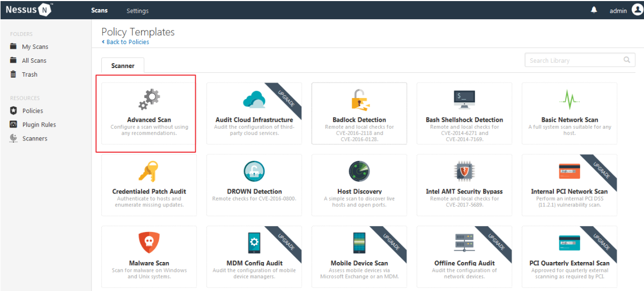
Task: Select the Advanced Scan template title
Action: [x=149, y=120]
